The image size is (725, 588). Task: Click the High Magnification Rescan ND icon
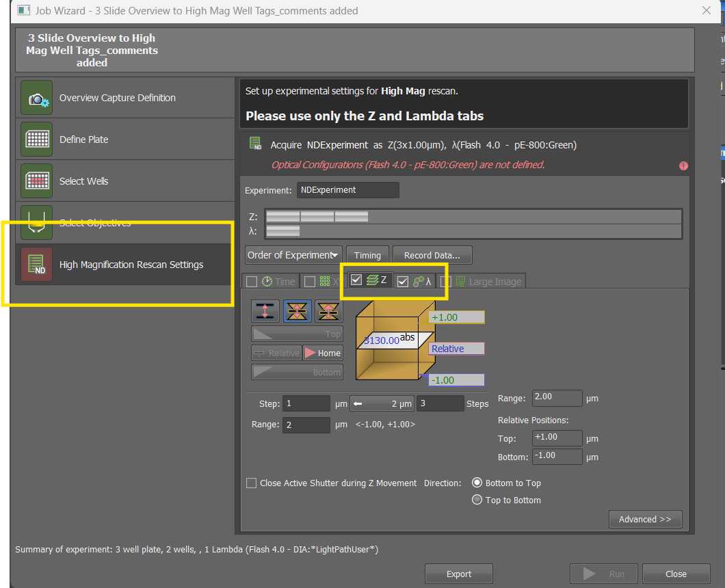click(x=36, y=265)
